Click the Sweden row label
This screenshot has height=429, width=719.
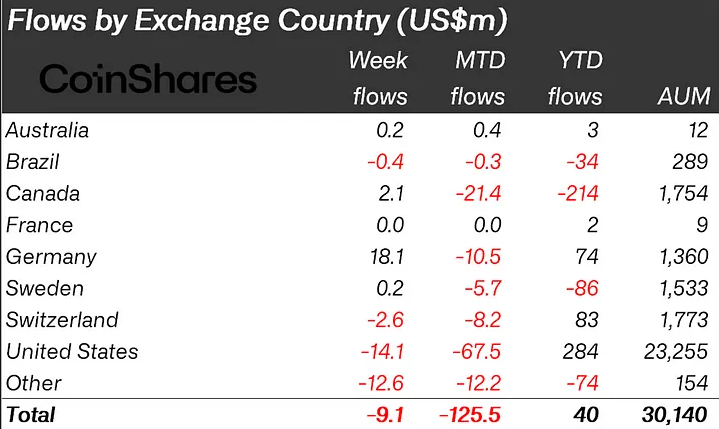pyautogui.click(x=45, y=288)
